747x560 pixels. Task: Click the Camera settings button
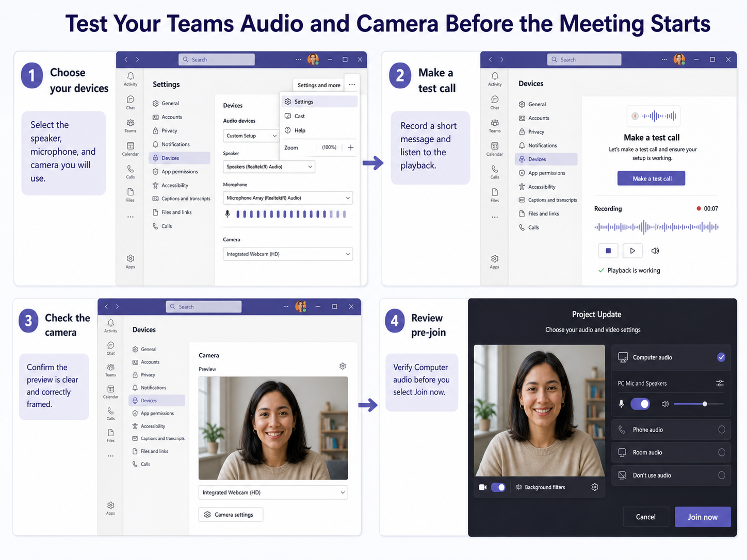231,515
